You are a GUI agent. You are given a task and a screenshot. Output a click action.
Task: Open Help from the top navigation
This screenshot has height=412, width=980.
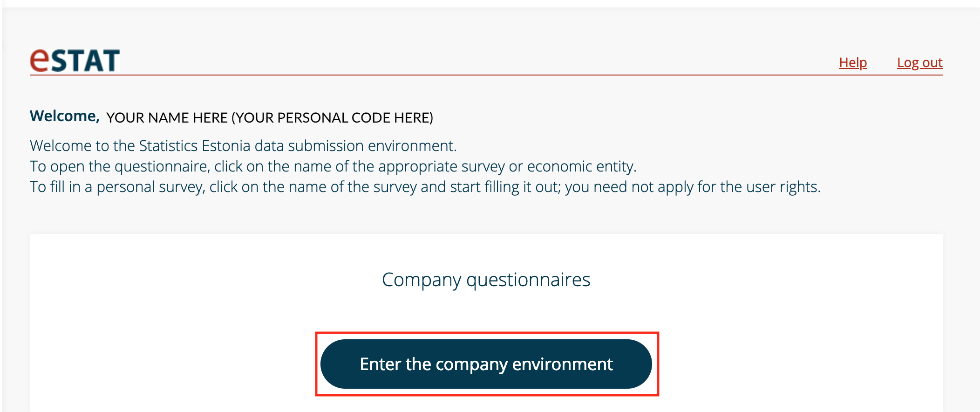point(853,62)
